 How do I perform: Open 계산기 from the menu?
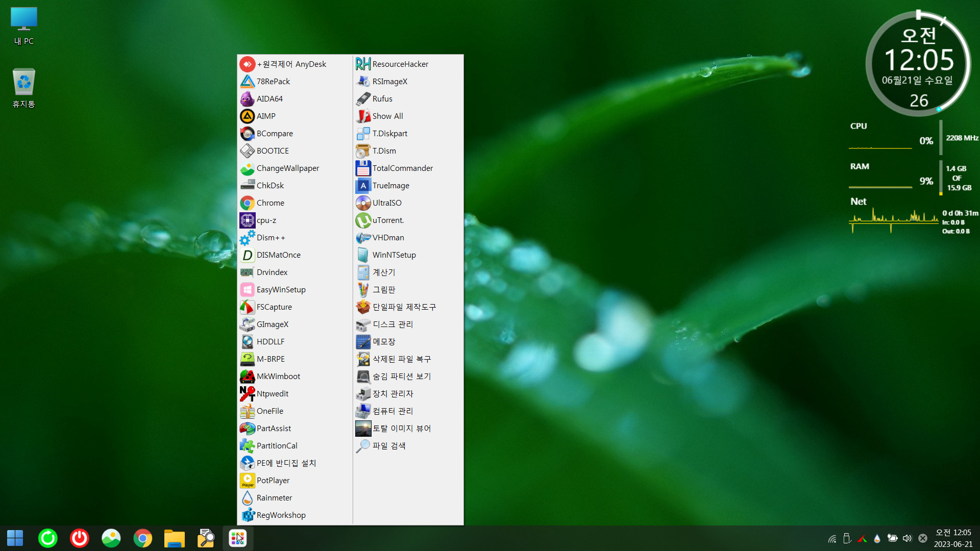[408, 272]
